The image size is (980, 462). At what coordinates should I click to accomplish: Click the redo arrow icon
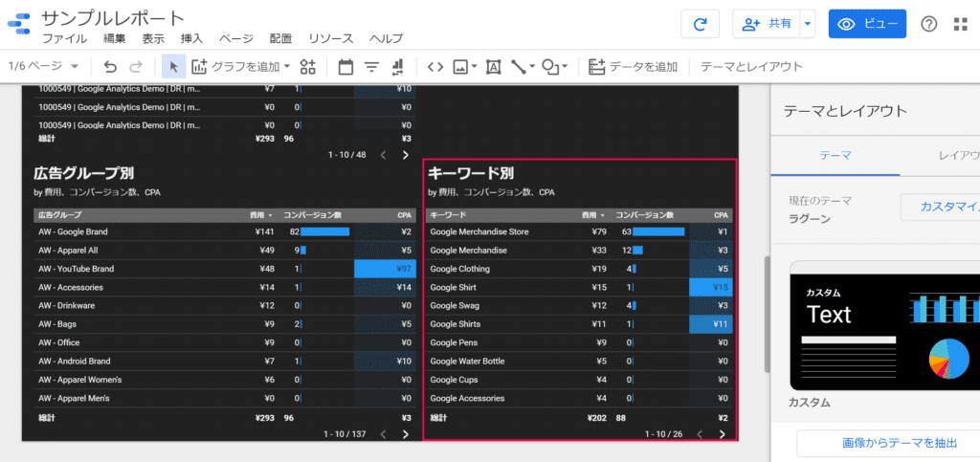(136, 67)
